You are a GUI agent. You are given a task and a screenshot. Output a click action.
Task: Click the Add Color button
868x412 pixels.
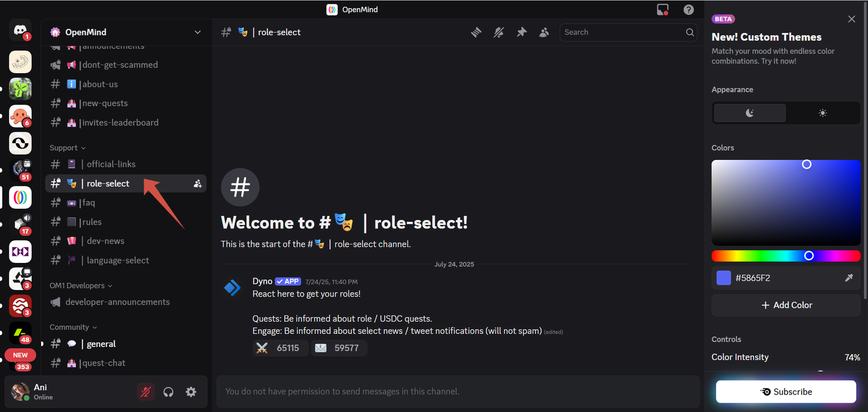(x=786, y=305)
